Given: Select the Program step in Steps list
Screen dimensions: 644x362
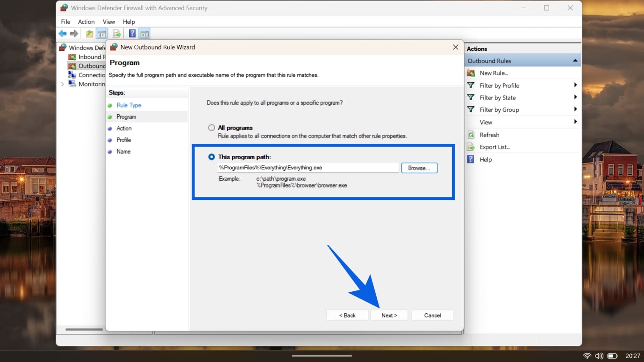Looking at the screenshot, I should click(126, 117).
